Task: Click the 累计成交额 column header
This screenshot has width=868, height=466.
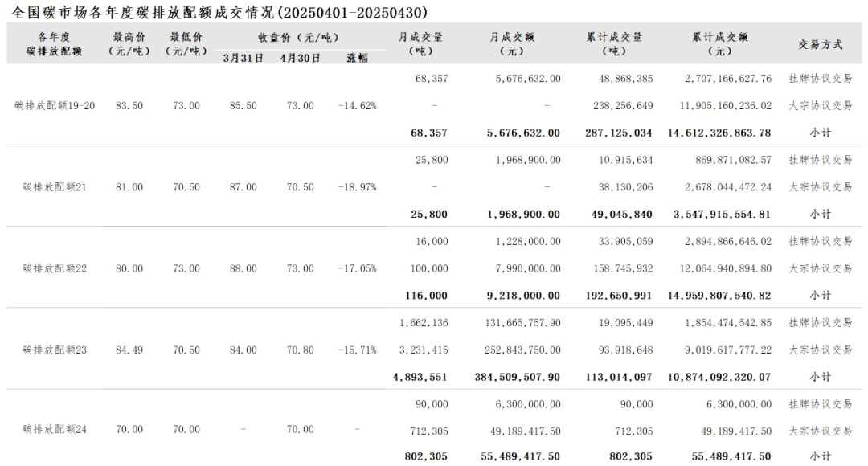Action: point(719,44)
